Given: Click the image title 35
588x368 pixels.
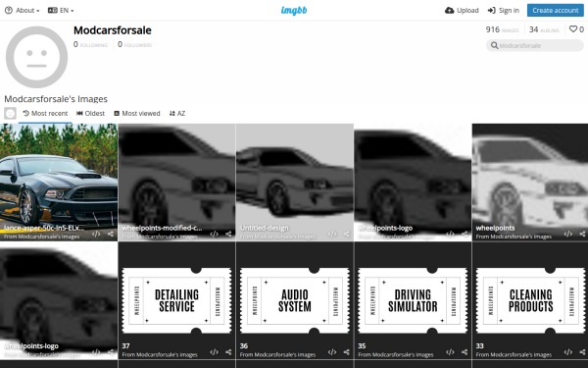Looking at the screenshot, I should (x=362, y=345).
